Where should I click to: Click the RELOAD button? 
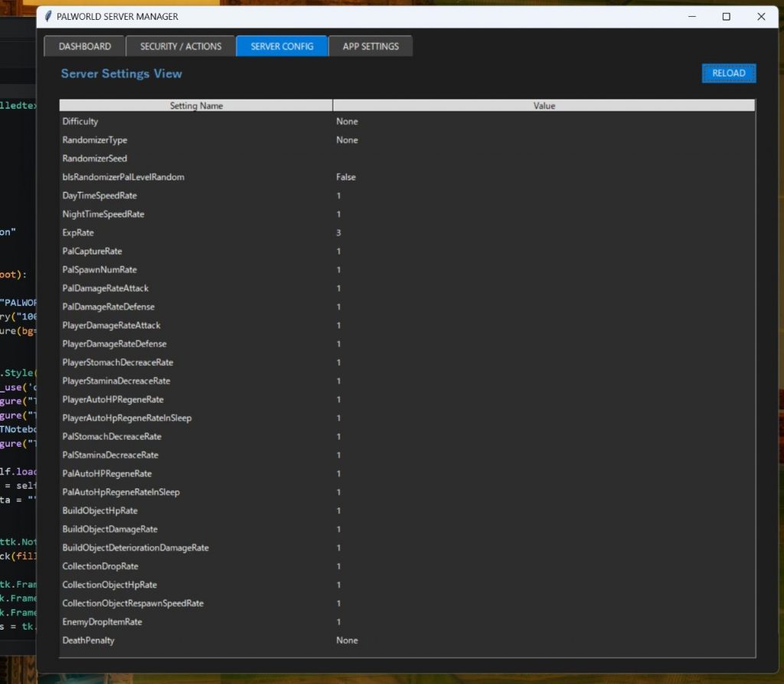point(729,73)
